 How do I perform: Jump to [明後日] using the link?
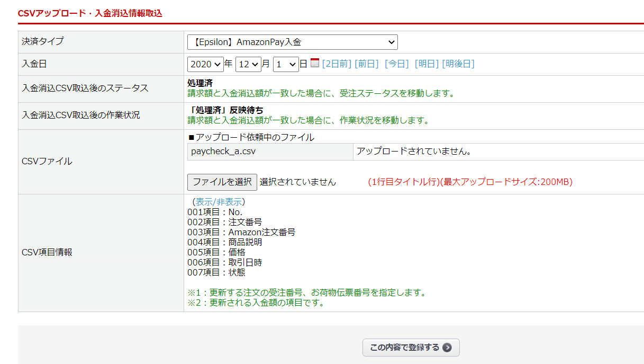458,64
